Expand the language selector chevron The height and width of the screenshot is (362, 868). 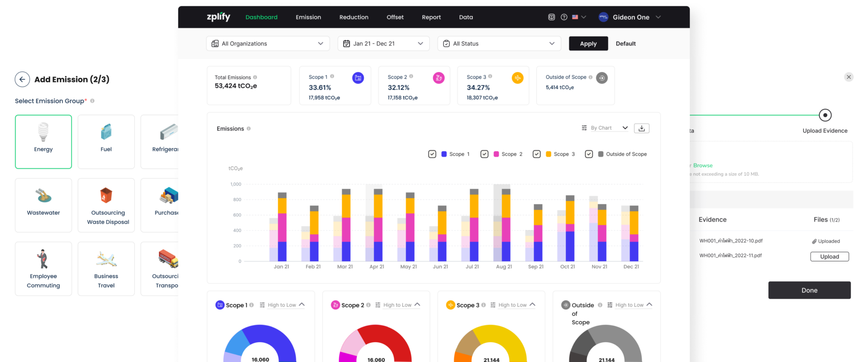584,17
